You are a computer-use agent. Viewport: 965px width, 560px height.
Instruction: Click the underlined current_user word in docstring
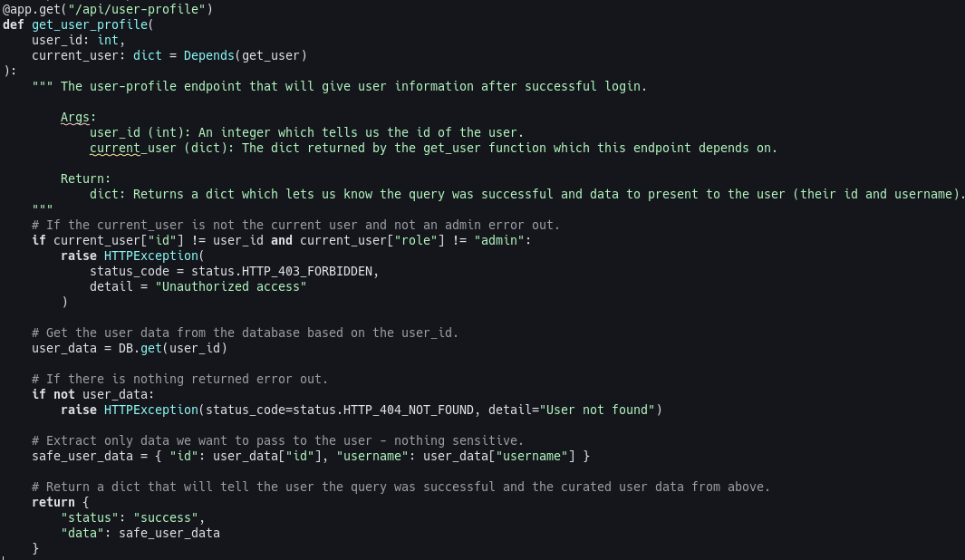tap(115, 148)
